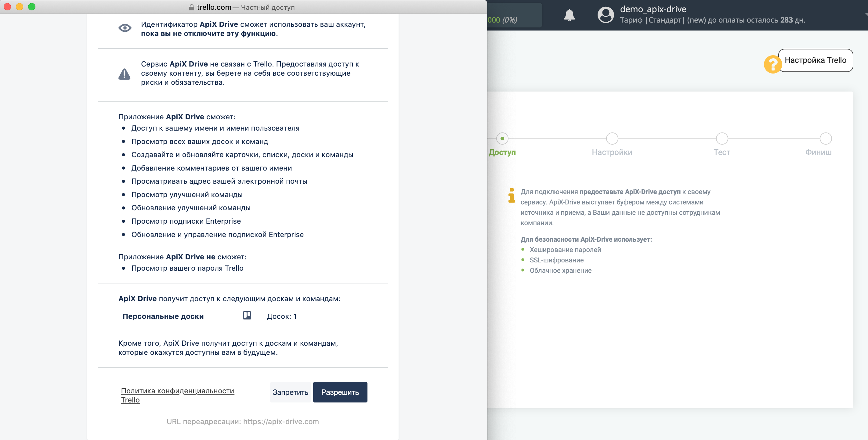Click the green zoom window button

point(32,7)
